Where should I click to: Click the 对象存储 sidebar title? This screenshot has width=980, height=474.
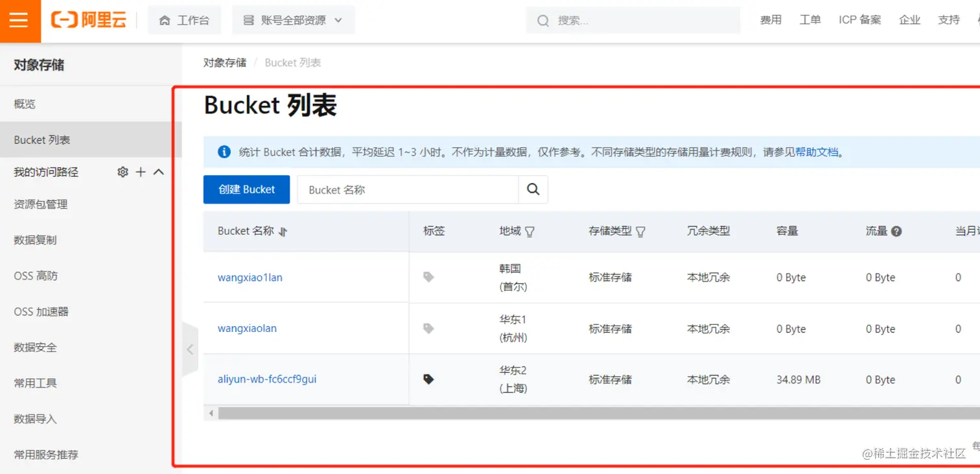[39, 65]
